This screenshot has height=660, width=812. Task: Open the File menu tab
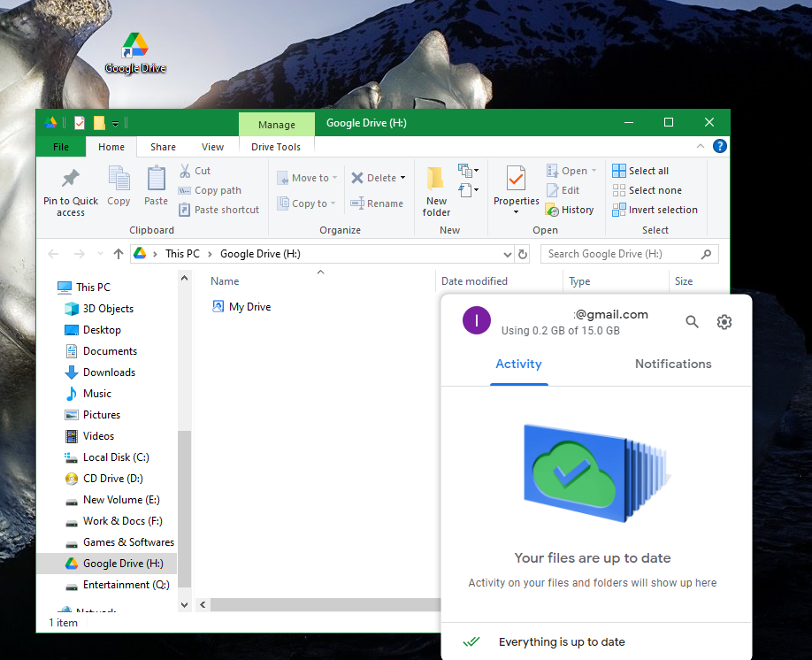[60, 147]
